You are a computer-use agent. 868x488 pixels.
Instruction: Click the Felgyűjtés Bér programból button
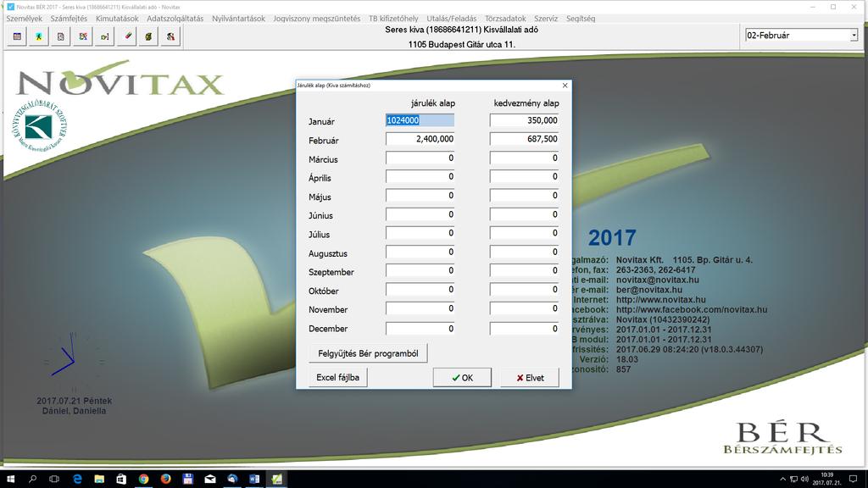[x=368, y=353]
